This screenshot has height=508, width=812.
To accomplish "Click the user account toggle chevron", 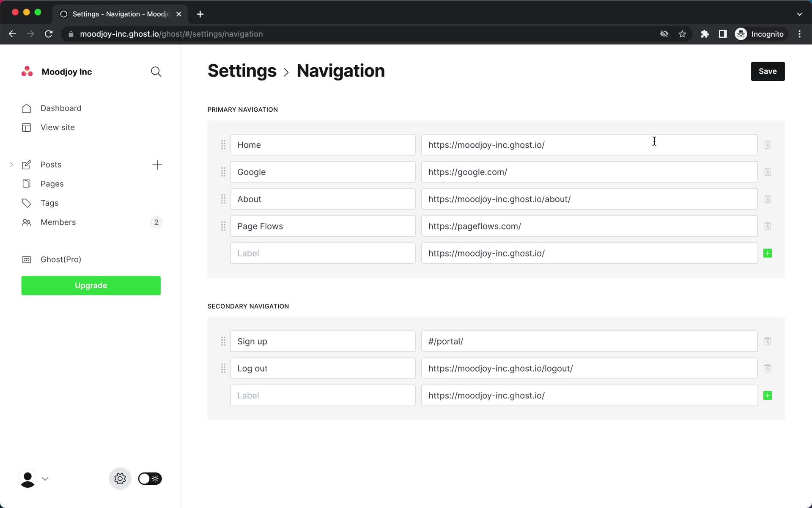I will pos(45,478).
